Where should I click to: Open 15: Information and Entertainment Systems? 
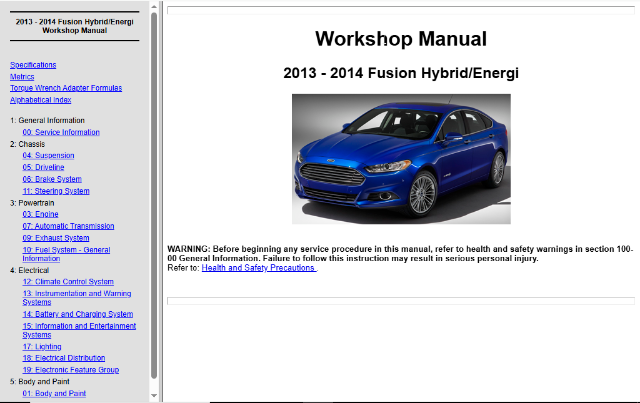(x=79, y=330)
